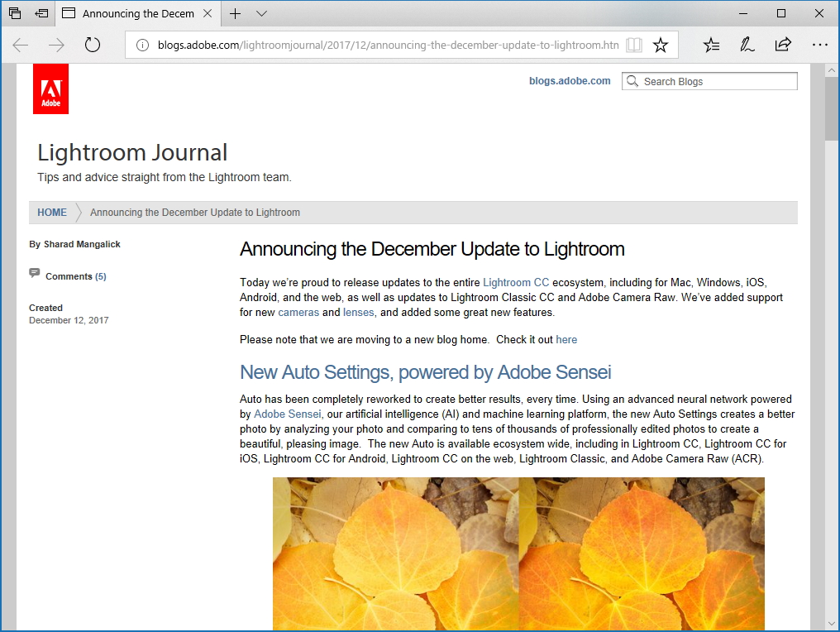Set the open tabs aside
Image resolution: width=840 pixels, height=632 pixels.
tap(41, 13)
